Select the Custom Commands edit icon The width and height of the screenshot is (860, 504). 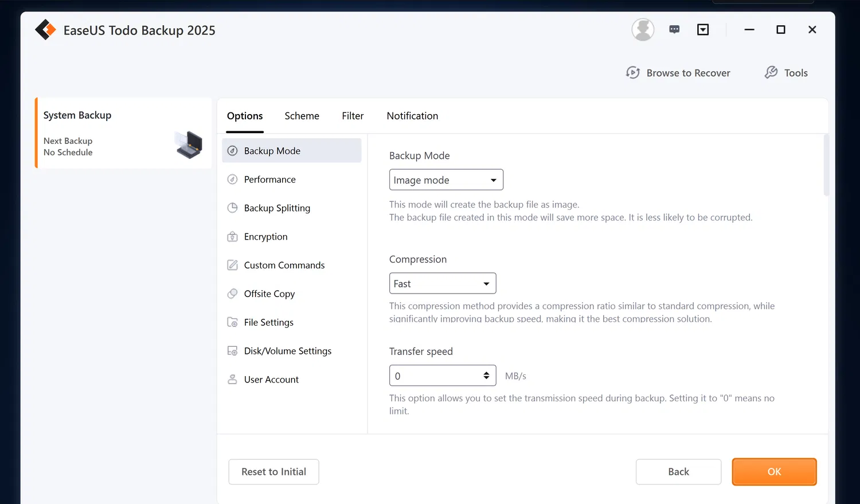(232, 265)
